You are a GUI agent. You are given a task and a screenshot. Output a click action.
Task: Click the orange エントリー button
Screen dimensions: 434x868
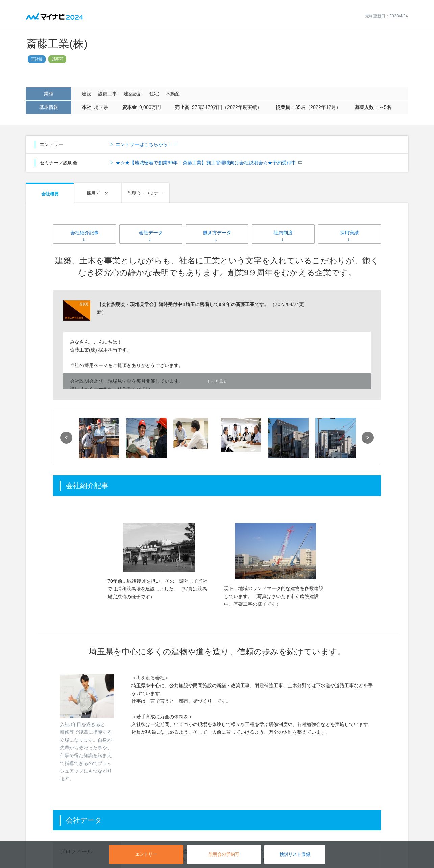pyautogui.click(x=146, y=854)
